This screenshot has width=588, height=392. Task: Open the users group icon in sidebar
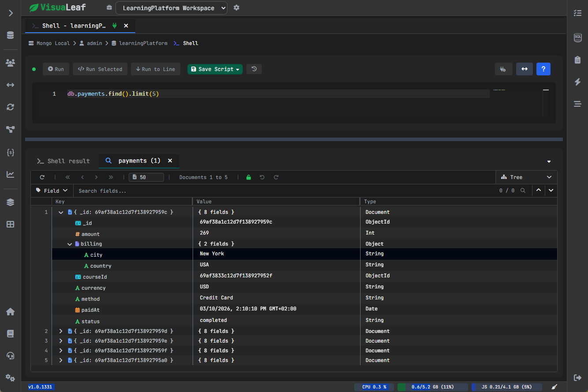click(x=11, y=63)
